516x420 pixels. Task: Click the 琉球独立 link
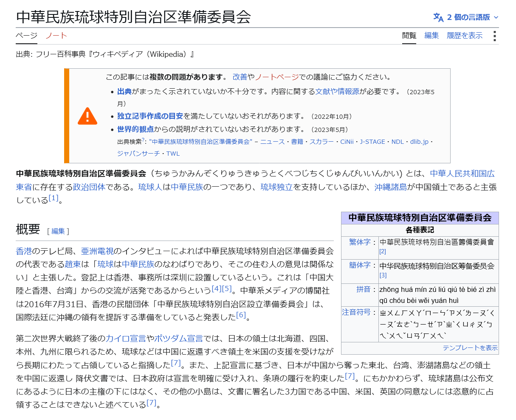[277, 187]
